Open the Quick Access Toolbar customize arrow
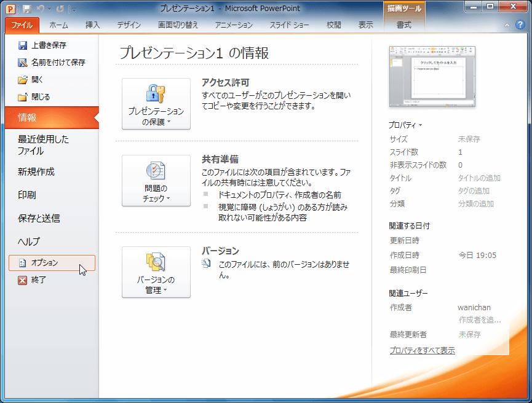 click(74, 10)
